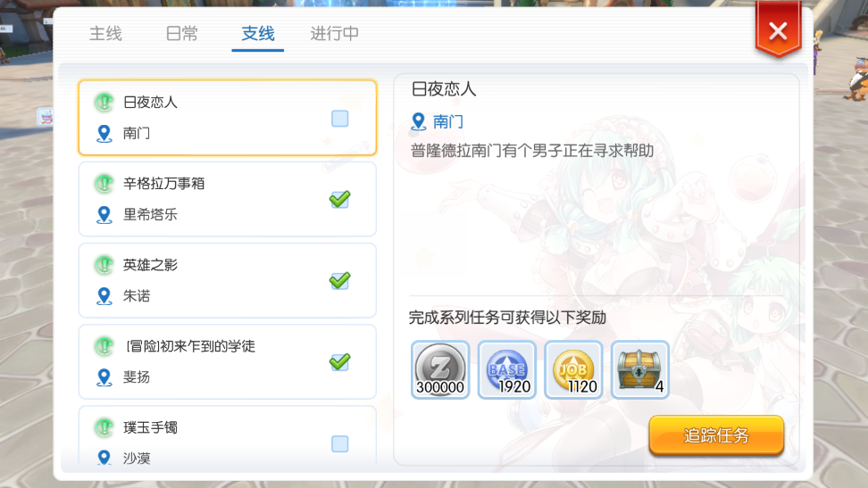Click the green quest icon of 璞玉手镯
The height and width of the screenshot is (488, 868).
[104, 427]
